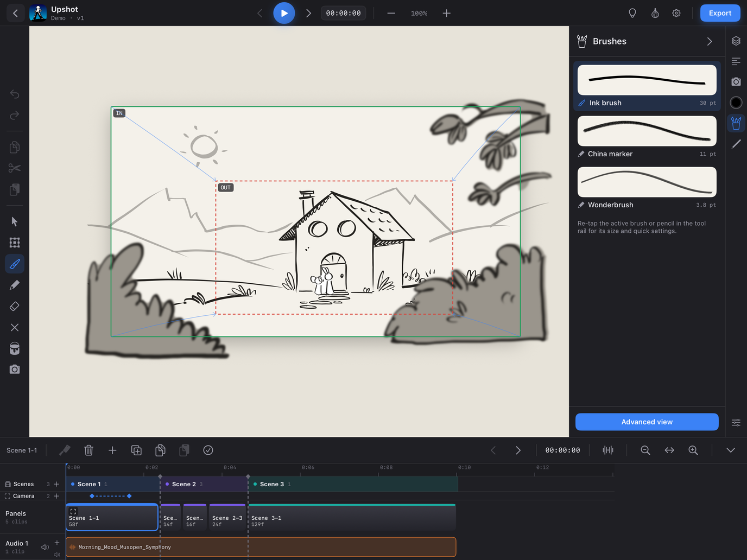Click the Export button

tap(720, 13)
